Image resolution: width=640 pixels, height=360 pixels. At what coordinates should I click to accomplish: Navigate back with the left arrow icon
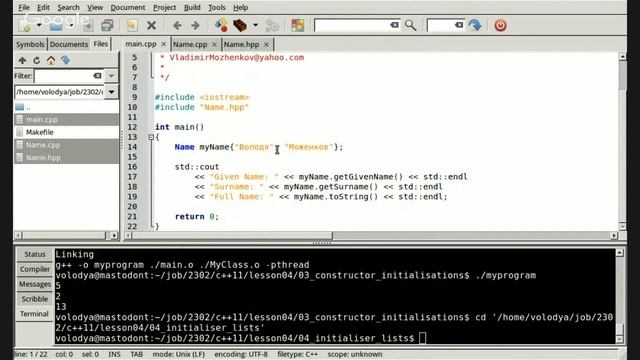point(177,26)
